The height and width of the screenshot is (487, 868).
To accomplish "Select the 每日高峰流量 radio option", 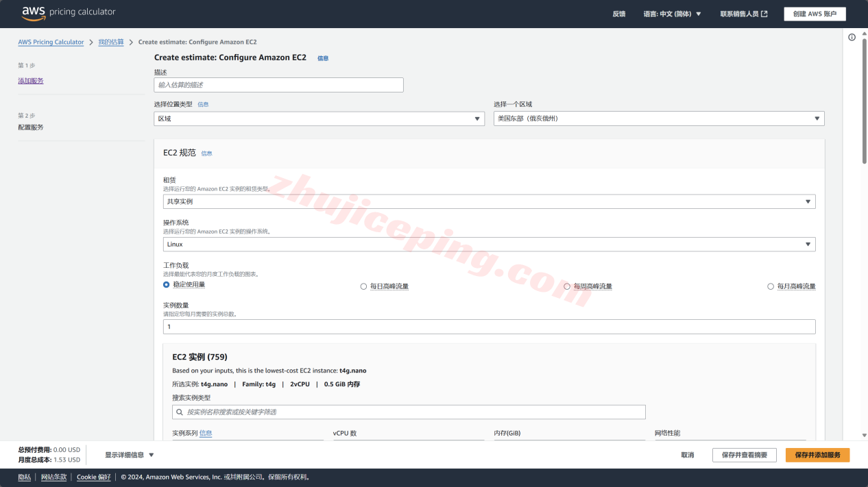I will click(363, 286).
